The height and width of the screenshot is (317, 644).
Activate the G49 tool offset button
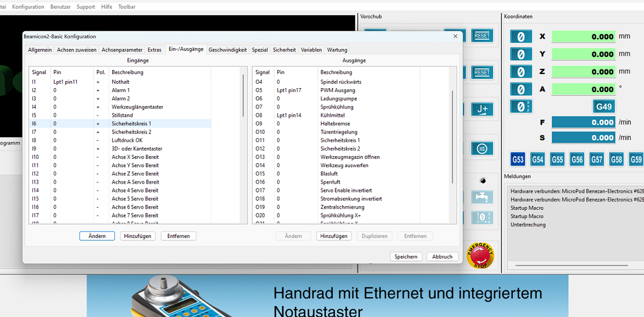(604, 106)
